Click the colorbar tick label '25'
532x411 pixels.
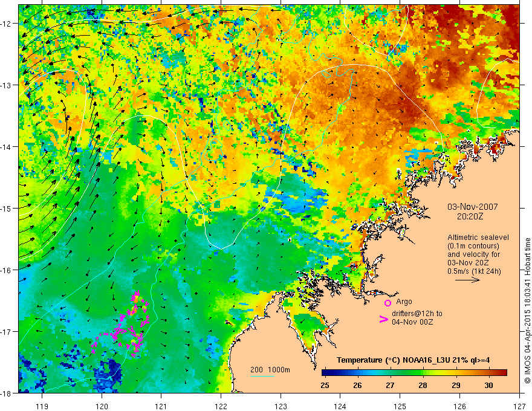pyautogui.click(x=325, y=386)
